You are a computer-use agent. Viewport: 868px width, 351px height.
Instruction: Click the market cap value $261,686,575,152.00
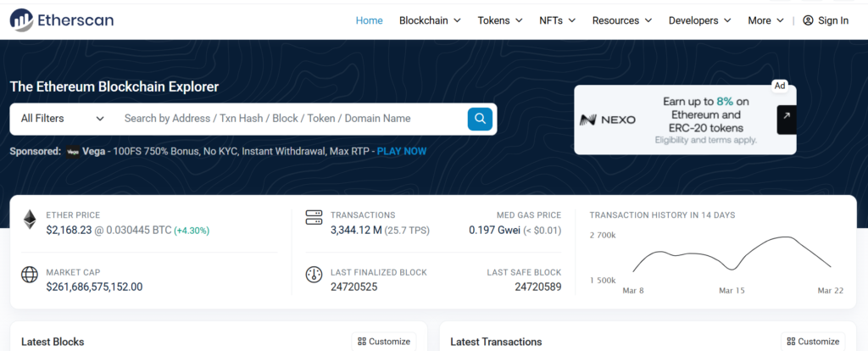(95, 287)
